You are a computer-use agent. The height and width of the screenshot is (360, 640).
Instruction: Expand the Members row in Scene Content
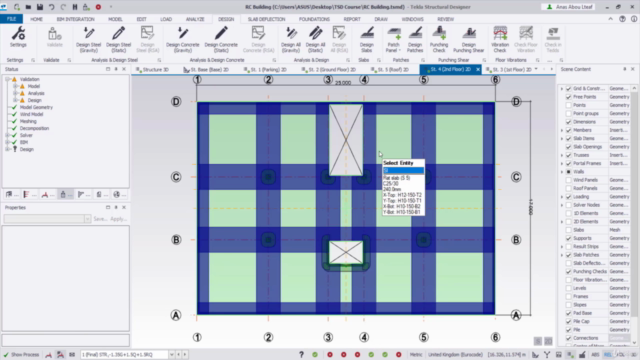(562, 130)
